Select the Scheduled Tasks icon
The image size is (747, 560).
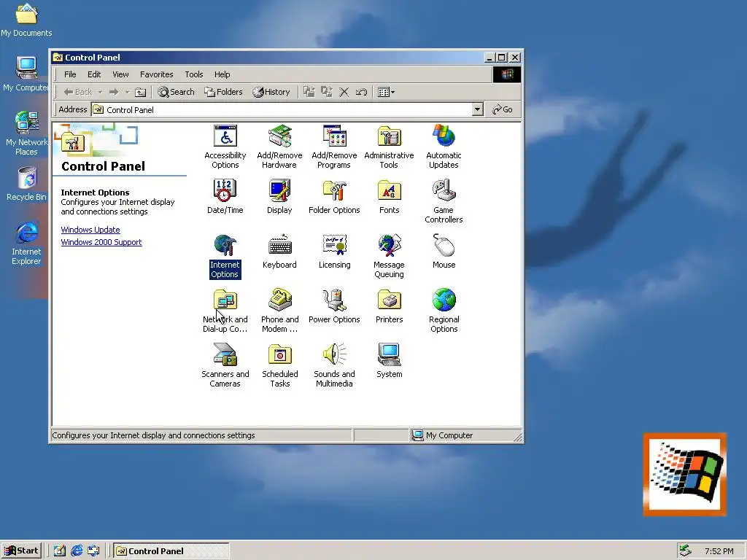point(279,366)
